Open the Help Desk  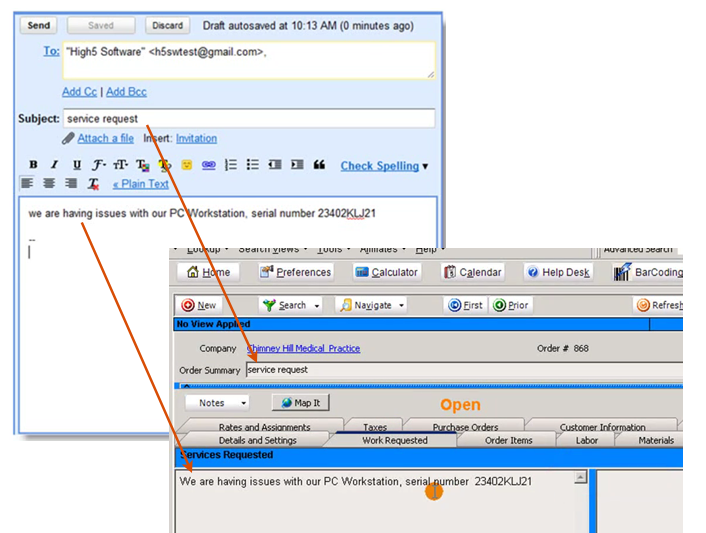558,272
